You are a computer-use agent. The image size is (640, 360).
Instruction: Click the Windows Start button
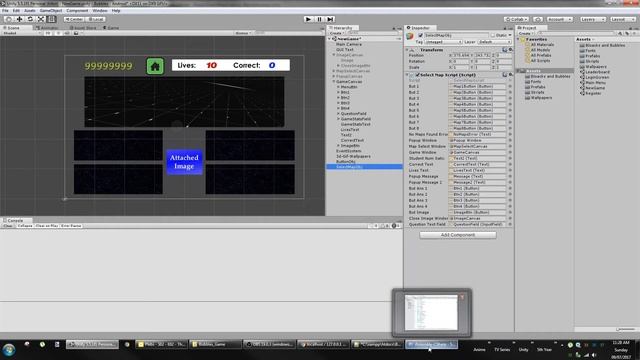9,350
